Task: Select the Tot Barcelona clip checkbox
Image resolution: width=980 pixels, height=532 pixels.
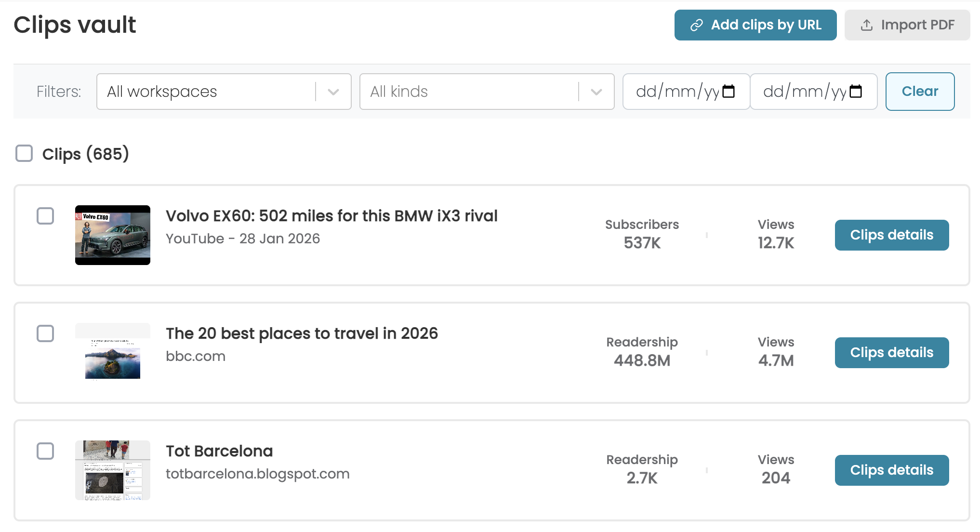Action: point(45,451)
